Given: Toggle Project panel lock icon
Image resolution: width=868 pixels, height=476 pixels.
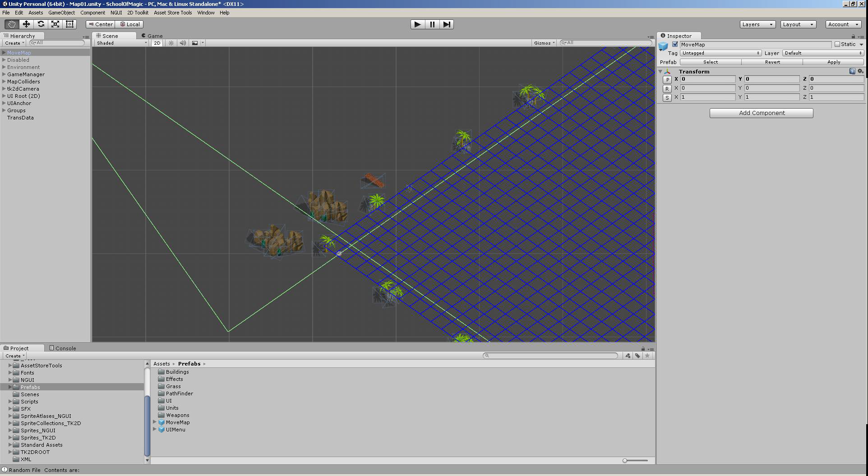Looking at the screenshot, I should 643,348.
